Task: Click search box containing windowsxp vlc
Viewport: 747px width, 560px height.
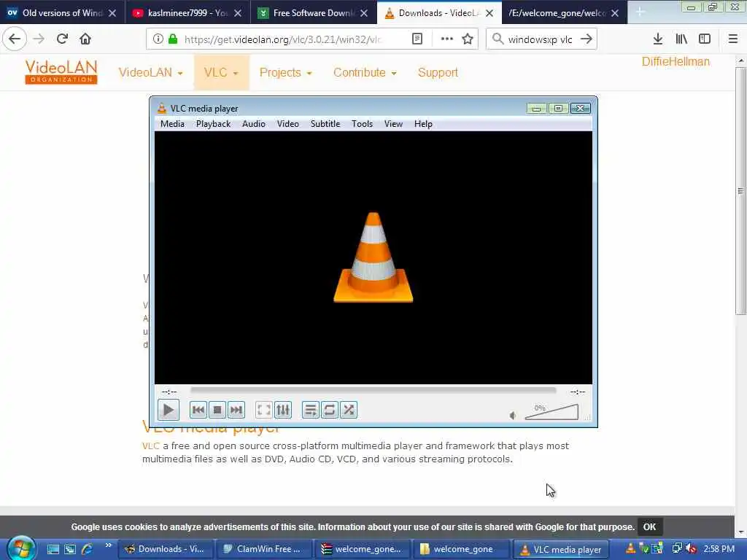Action: tap(541, 39)
